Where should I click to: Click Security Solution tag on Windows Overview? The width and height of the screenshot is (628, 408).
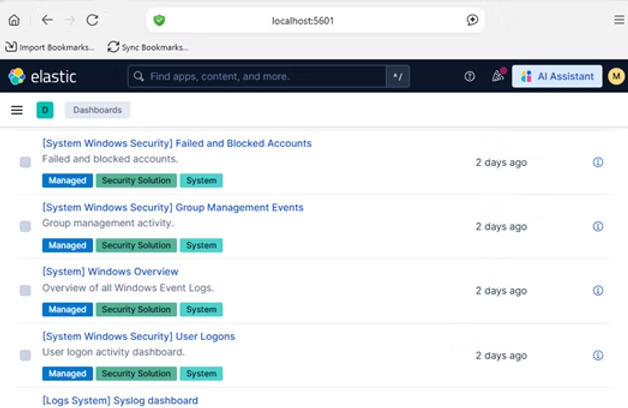click(136, 310)
